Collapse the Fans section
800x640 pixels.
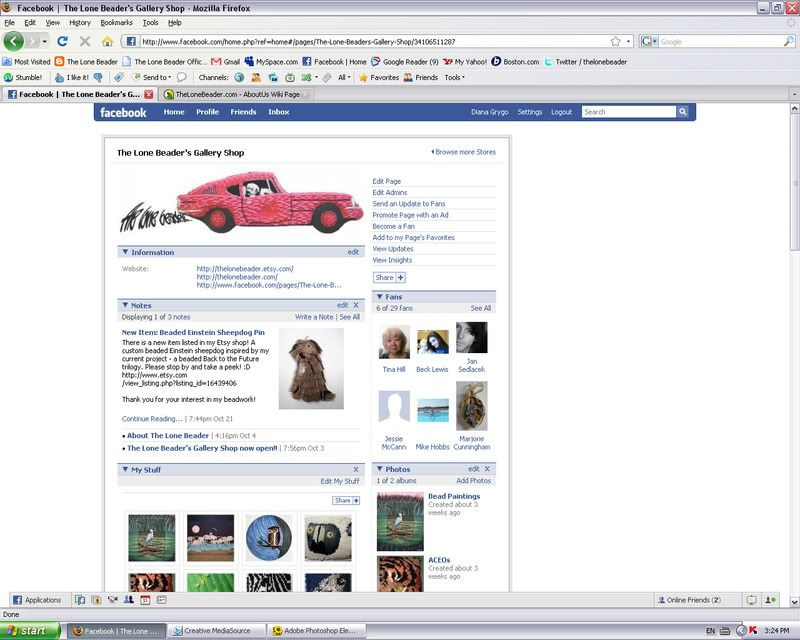(380, 297)
